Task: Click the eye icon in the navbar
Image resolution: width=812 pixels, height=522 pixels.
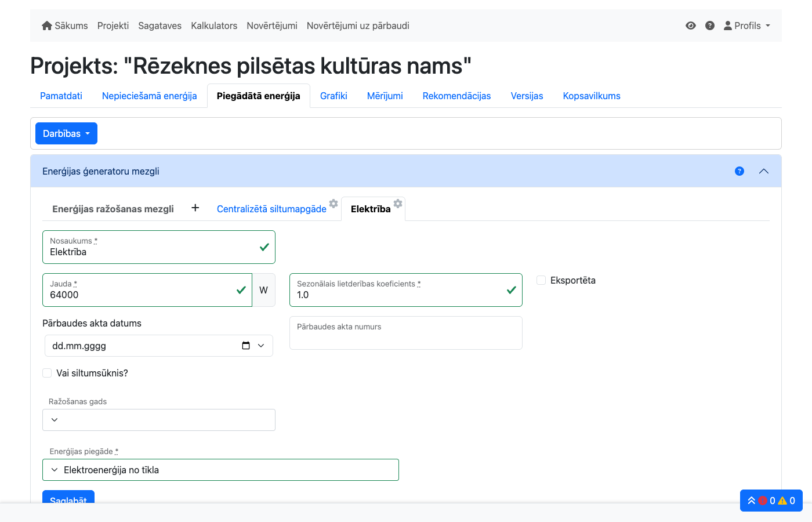Action: pyautogui.click(x=690, y=26)
